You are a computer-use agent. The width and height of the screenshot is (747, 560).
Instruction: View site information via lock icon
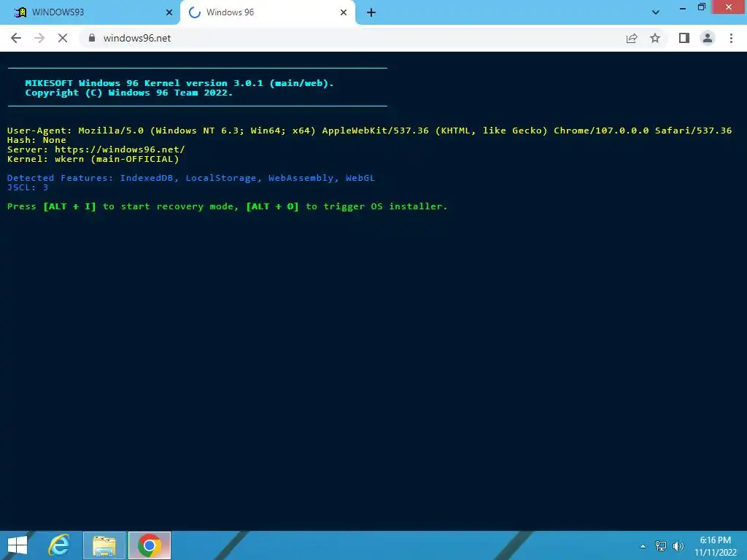[x=92, y=38]
